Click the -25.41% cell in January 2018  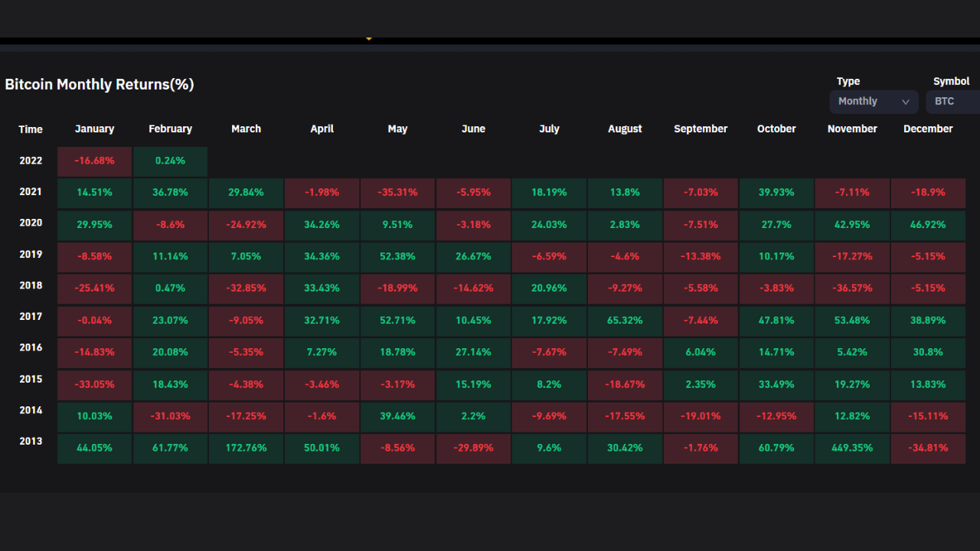(95, 289)
